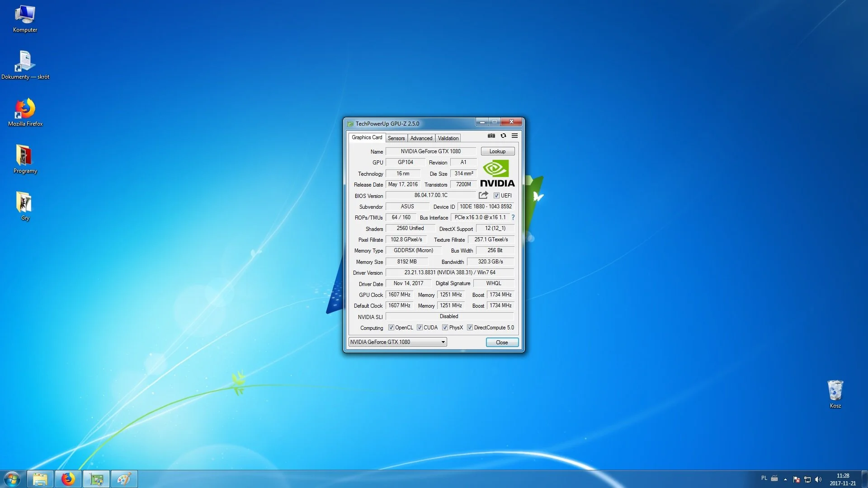Toggle the PhysX checkbox

coord(445,328)
